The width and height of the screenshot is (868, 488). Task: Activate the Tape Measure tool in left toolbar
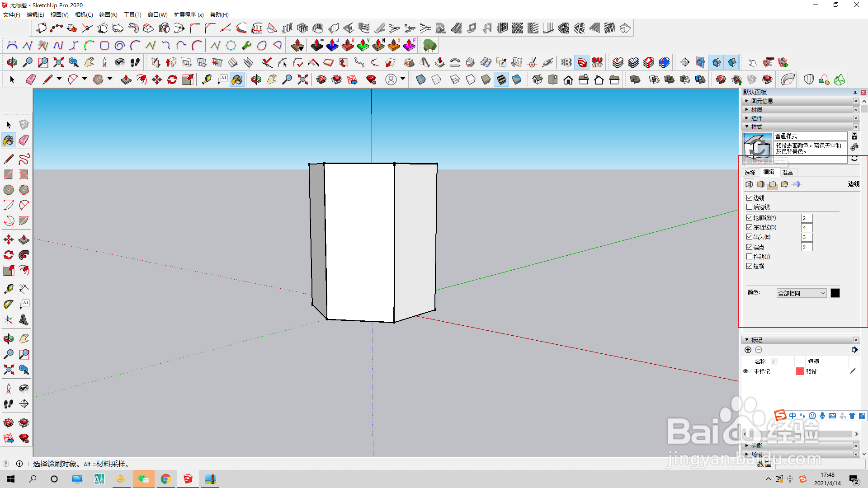coord(8,289)
